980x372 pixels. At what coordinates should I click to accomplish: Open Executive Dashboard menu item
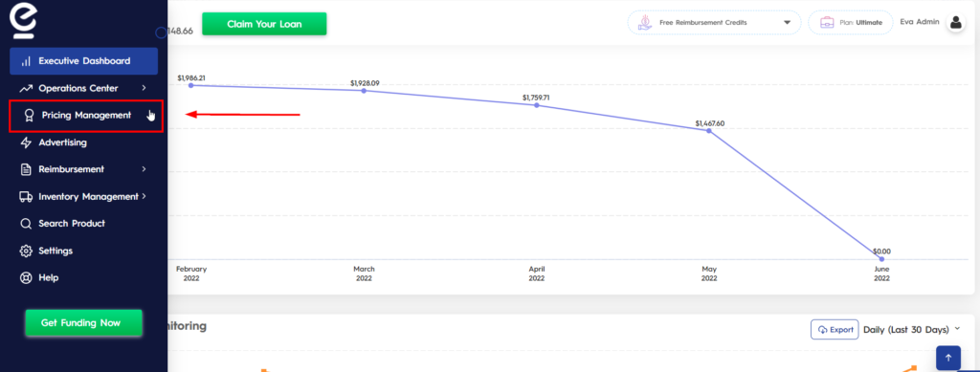(84, 61)
